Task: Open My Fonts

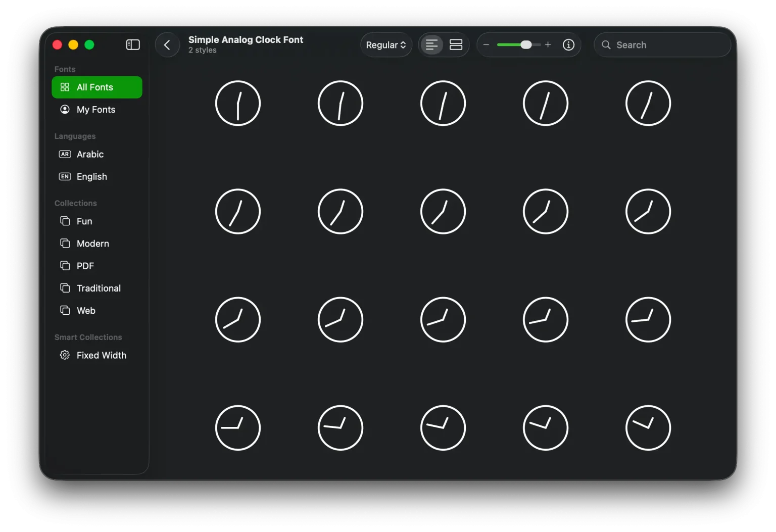Action: tap(96, 109)
